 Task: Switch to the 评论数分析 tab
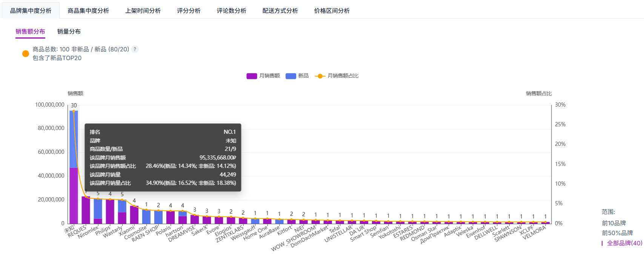[231, 11]
